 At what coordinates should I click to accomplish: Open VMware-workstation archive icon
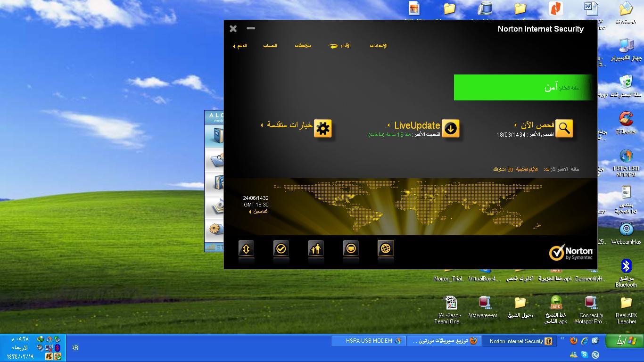485,307
